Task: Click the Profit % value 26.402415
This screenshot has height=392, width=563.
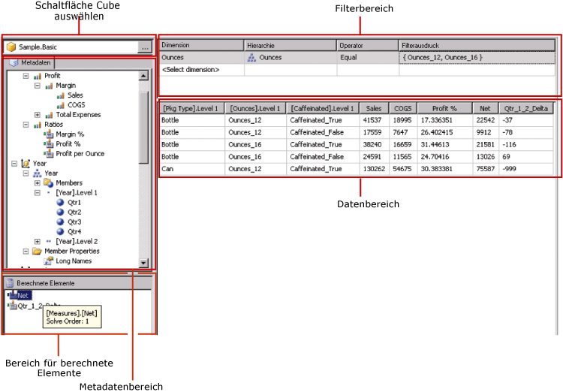Action: coord(445,133)
